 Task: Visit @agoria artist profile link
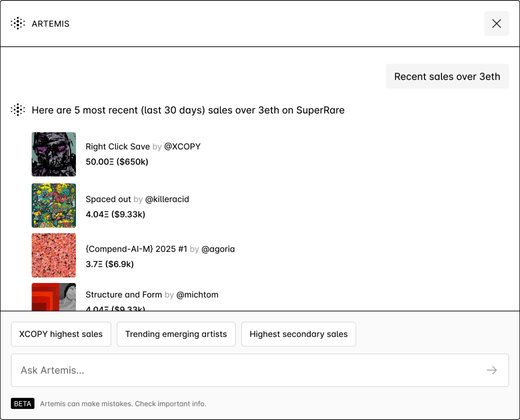[x=218, y=249]
